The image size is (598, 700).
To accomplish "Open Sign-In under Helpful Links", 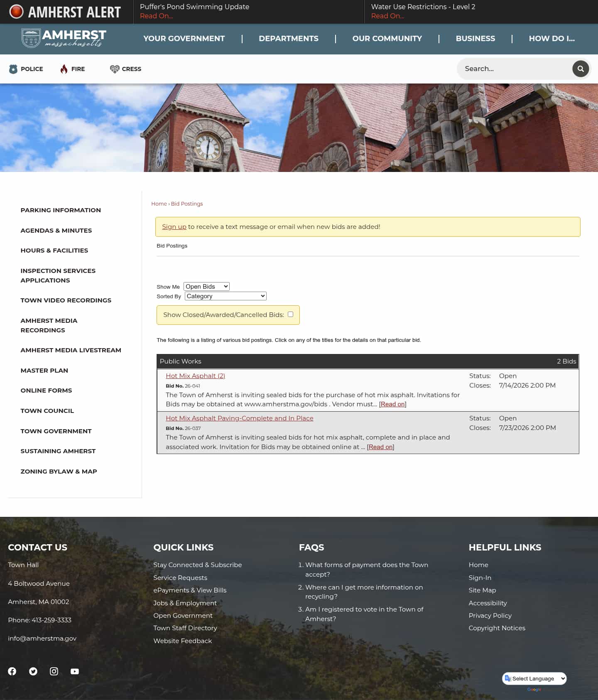I will point(480,578).
